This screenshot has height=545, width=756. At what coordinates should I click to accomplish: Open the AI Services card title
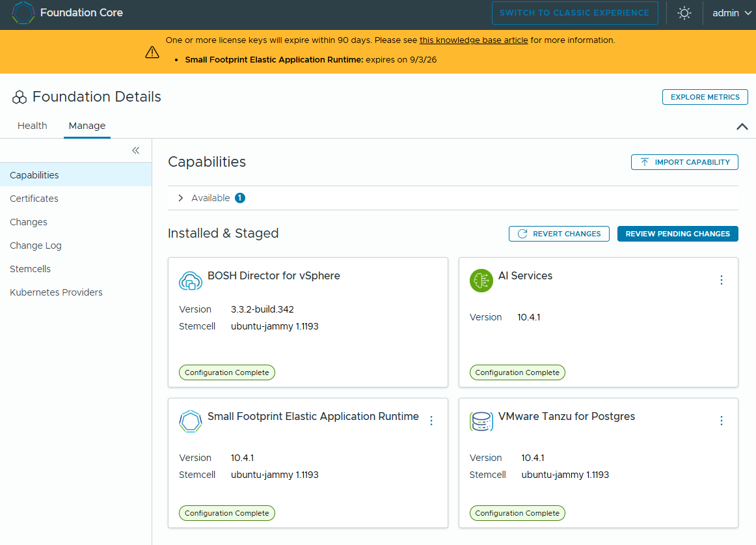point(525,275)
